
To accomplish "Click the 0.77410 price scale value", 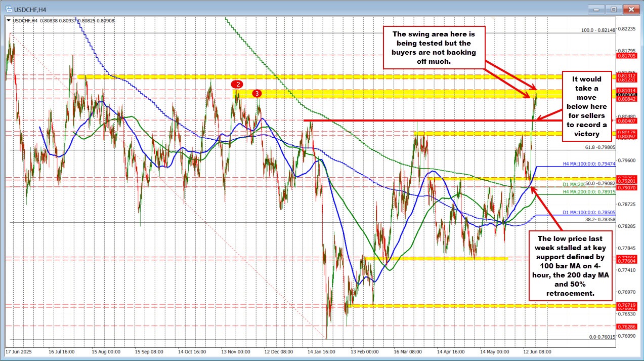I will coord(627,270).
